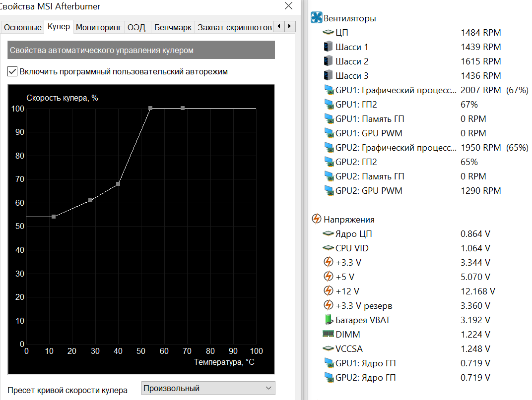Click the CPU VID 1.064 V value
Screen dimensions: 532x400
(475, 248)
